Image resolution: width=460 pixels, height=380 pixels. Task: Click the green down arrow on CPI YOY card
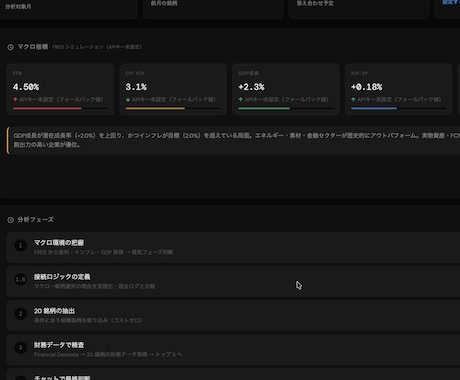128,99
